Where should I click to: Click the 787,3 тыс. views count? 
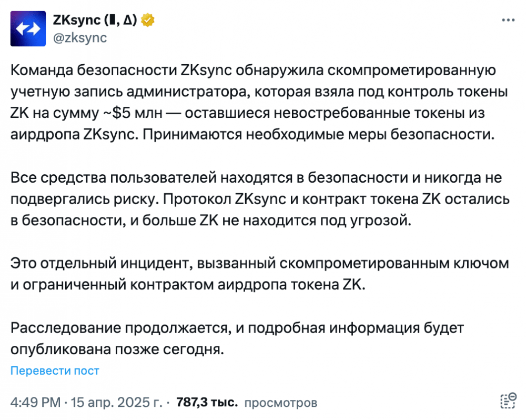click(x=207, y=402)
